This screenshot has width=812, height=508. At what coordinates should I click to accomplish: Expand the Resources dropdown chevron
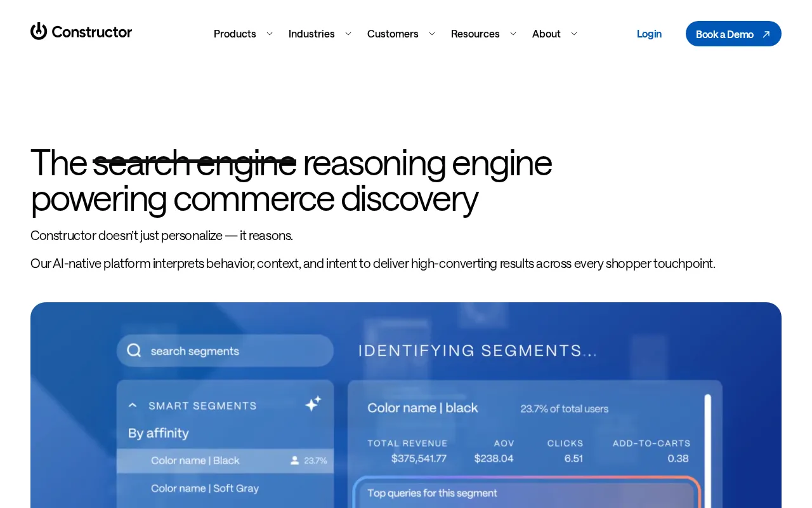pos(513,34)
